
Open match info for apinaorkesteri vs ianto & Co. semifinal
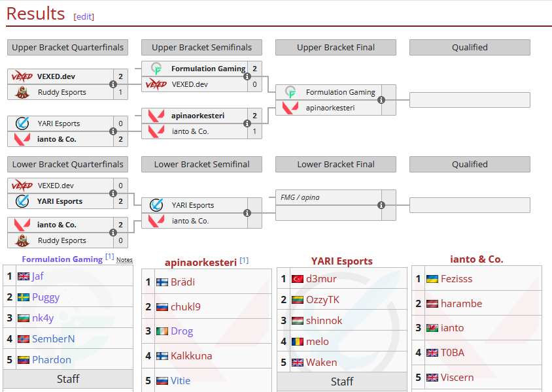pos(247,123)
